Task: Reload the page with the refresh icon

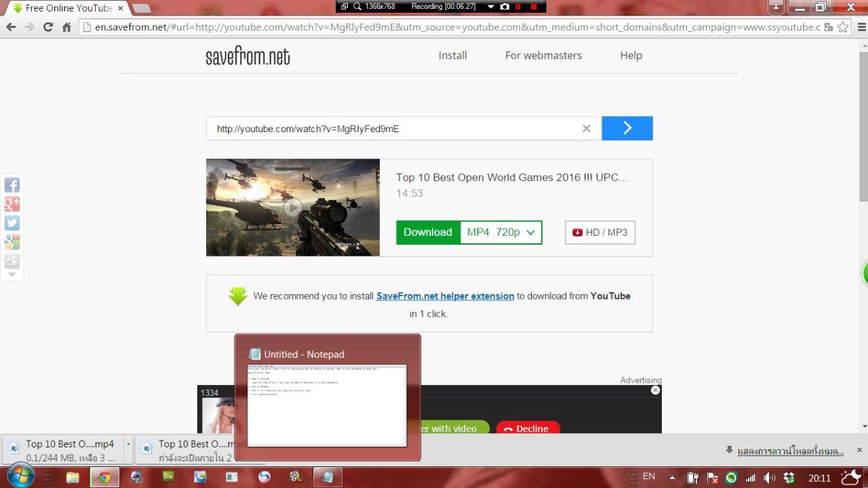Action: (48, 27)
